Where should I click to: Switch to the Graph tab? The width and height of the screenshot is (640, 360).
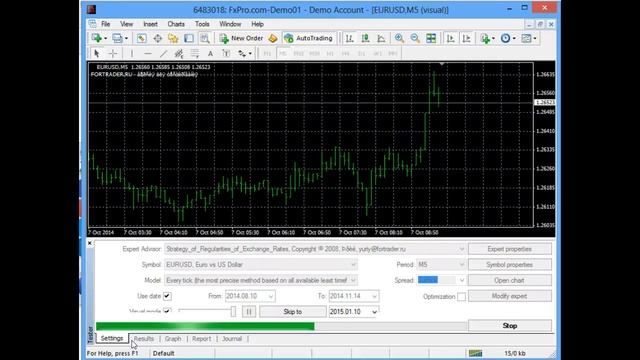(173, 339)
